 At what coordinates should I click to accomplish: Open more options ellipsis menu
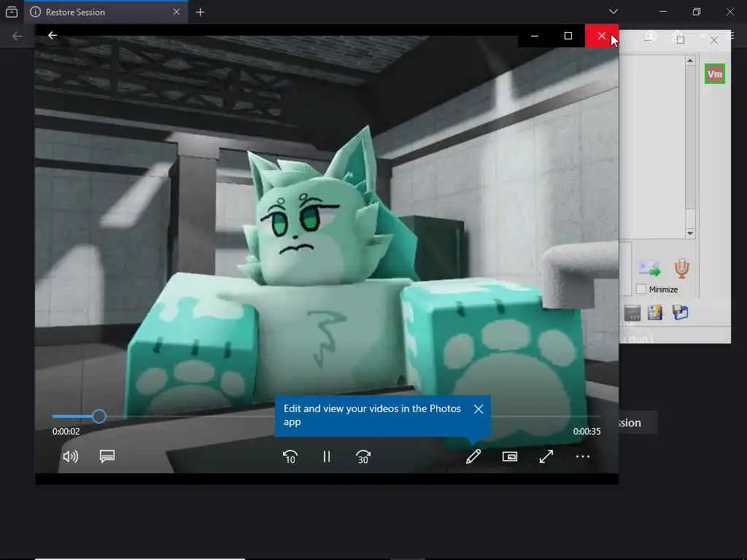coord(583,456)
